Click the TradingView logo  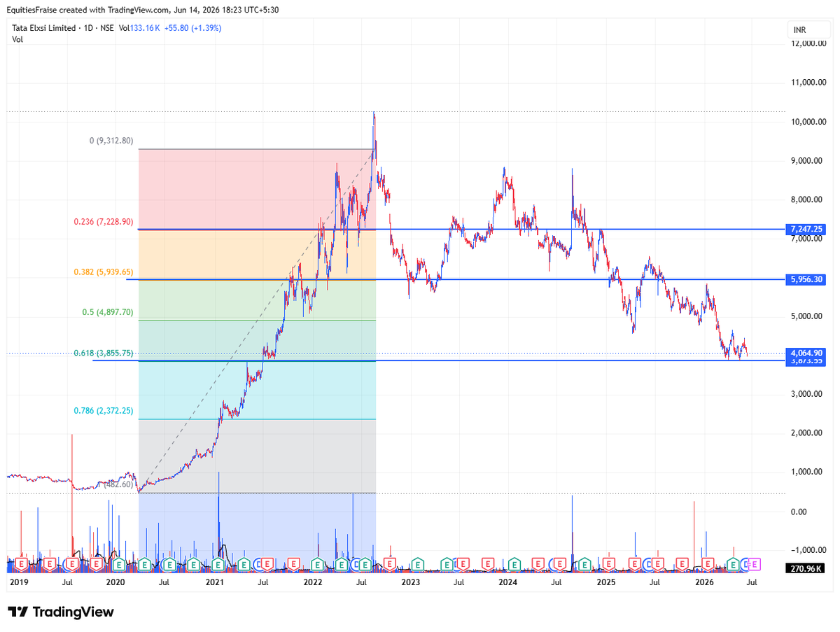(61, 612)
